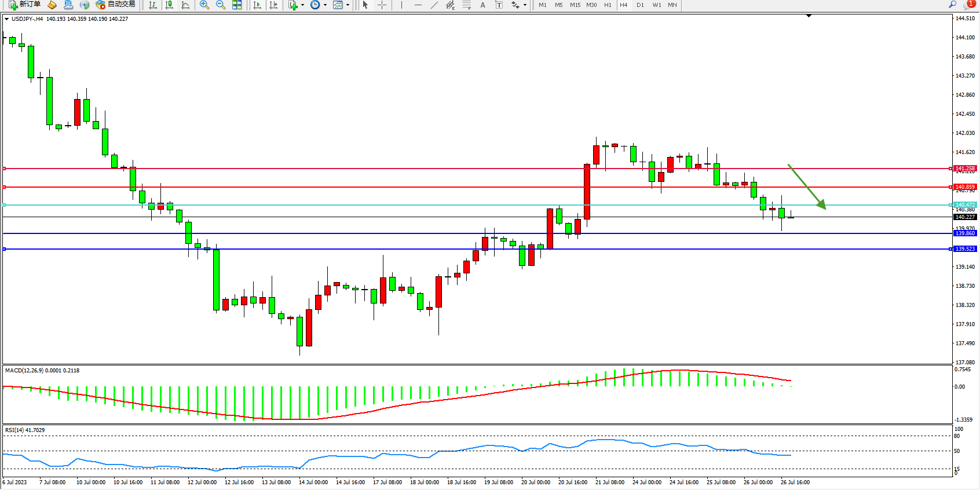Select the horizontal line drawing tool
980x490 pixels.
pyautogui.click(x=418, y=5)
